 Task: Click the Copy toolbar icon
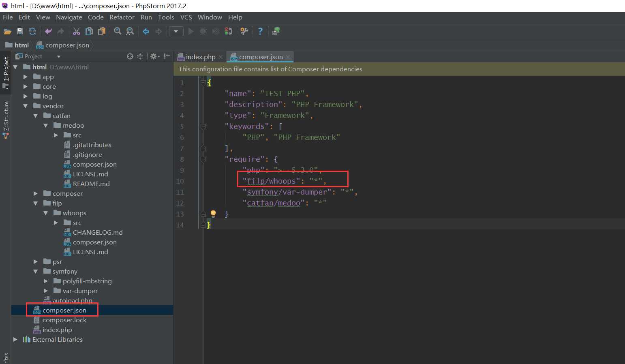tap(89, 31)
